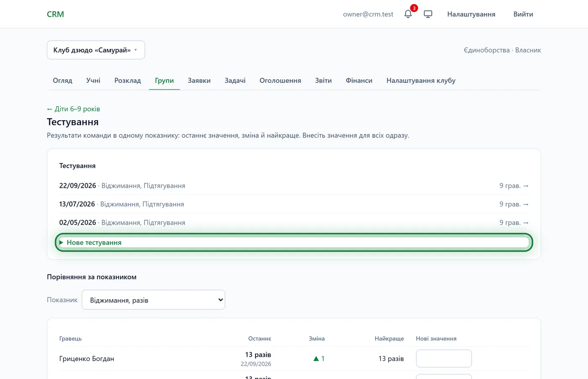Open the notifications bell icon
The image size is (588, 379).
pyautogui.click(x=408, y=14)
